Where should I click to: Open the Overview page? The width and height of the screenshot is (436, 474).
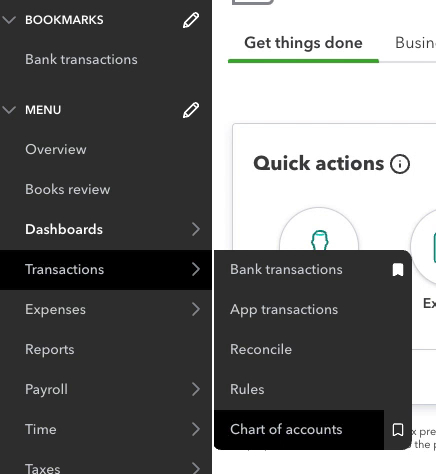[x=56, y=149]
